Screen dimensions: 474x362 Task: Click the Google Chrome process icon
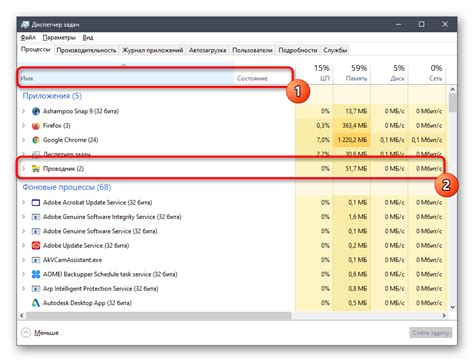coord(36,140)
